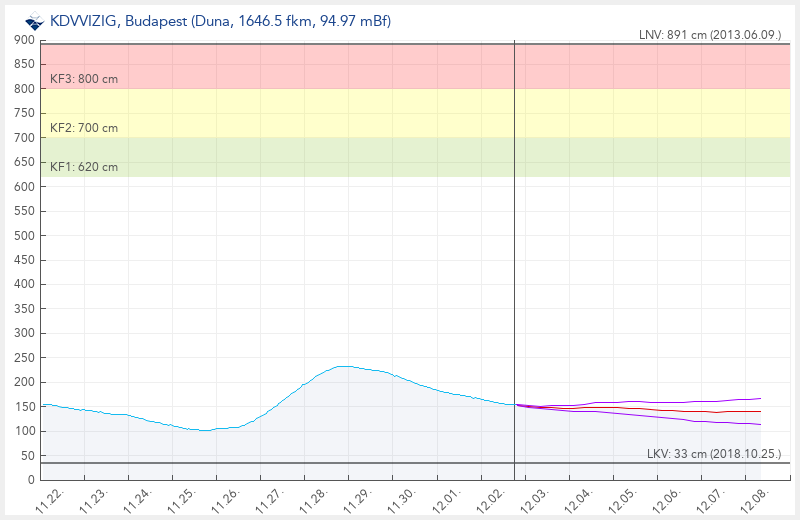Click the 200 value on the y-axis

(x=24, y=382)
